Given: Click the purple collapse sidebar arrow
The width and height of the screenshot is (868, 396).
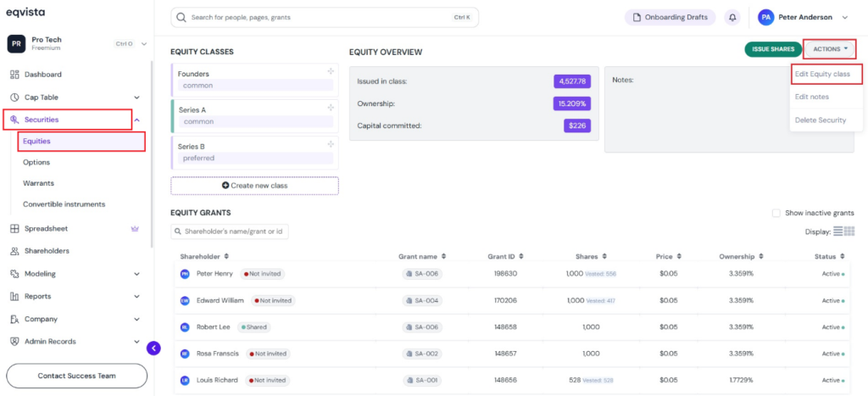Looking at the screenshot, I should [x=154, y=348].
